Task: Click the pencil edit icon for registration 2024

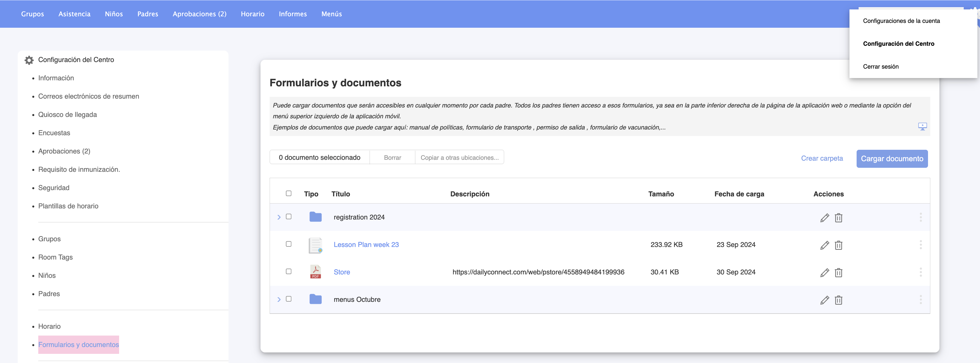Action: pos(824,218)
